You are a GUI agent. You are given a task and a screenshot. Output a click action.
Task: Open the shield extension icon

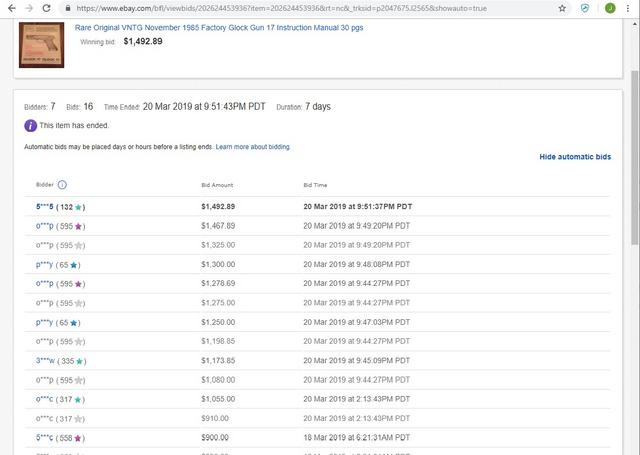(x=585, y=8)
